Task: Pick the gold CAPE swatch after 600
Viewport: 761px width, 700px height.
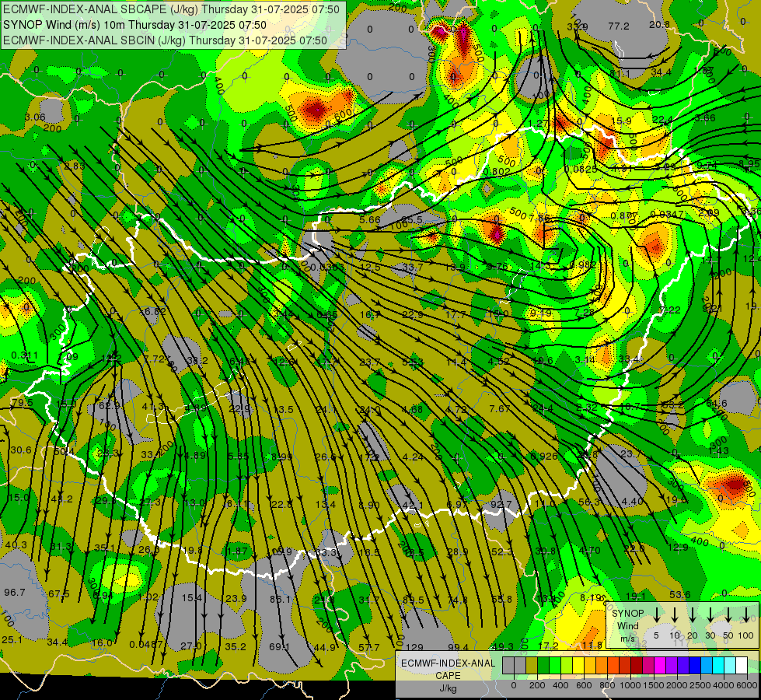Action: click(590, 665)
